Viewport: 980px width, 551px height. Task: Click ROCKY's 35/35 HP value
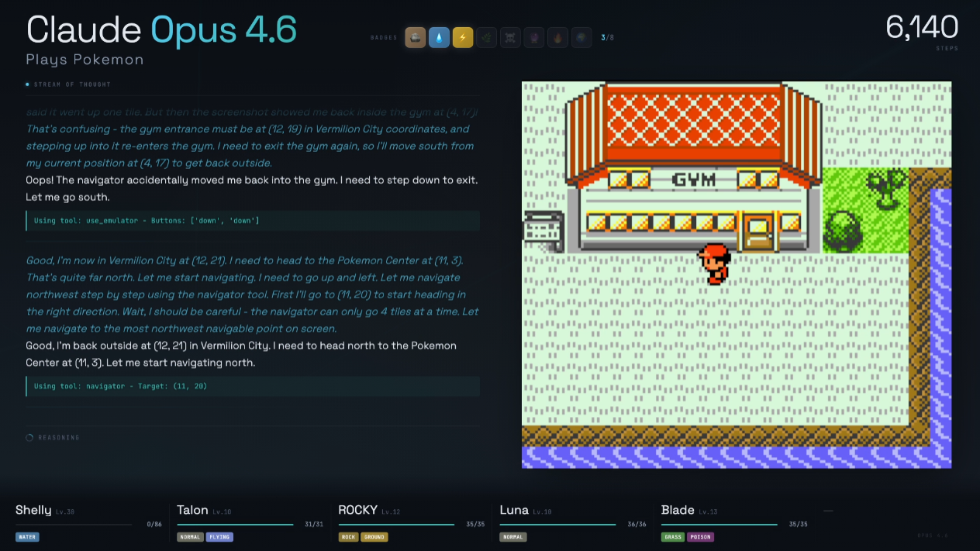[475, 525]
